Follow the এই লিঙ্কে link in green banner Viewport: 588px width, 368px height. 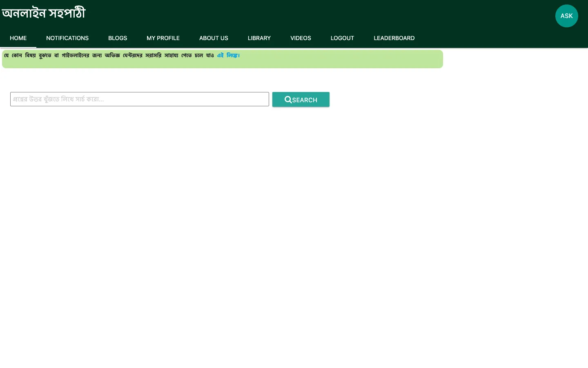[x=228, y=55]
